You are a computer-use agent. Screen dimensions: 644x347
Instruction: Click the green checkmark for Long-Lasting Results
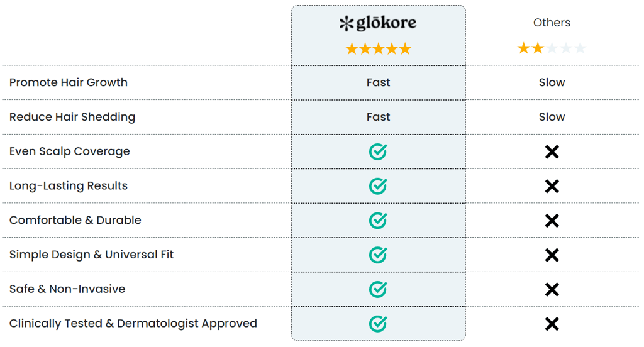(x=378, y=186)
